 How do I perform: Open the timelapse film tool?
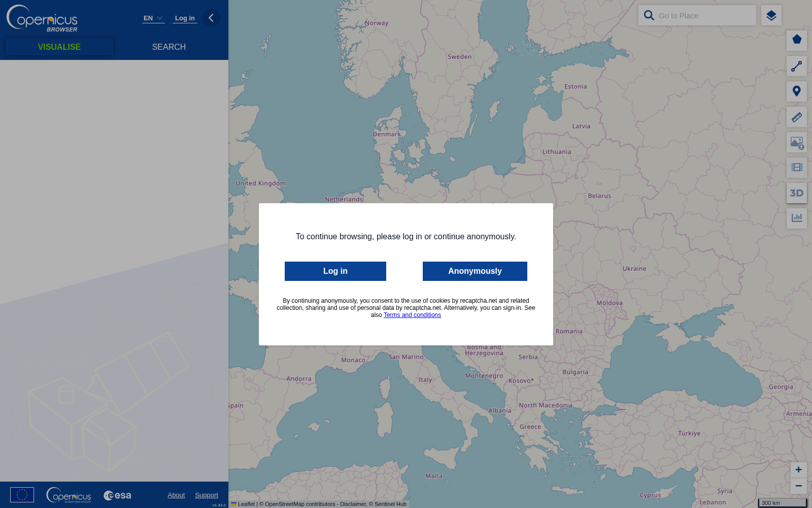(x=797, y=168)
